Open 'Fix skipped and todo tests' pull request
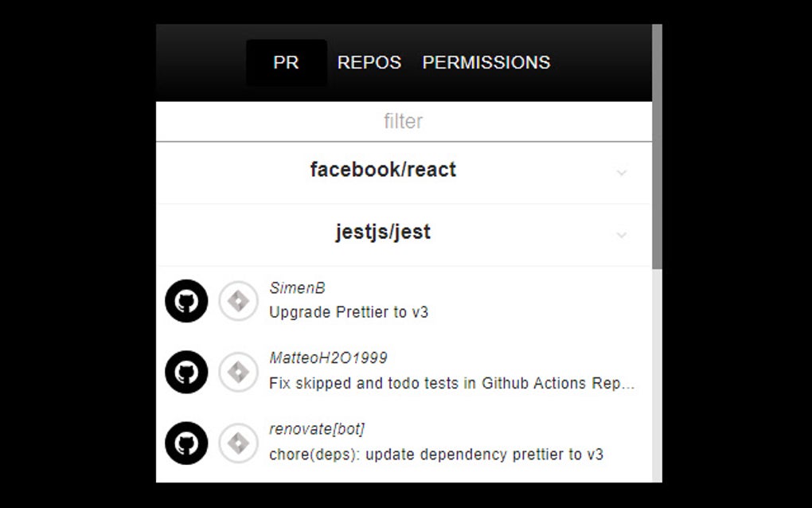This screenshot has height=508, width=812. [x=451, y=383]
